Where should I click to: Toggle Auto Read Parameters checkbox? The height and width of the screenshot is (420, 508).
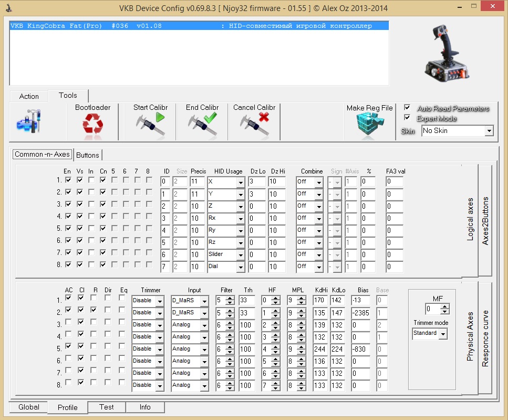pyautogui.click(x=407, y=107)
